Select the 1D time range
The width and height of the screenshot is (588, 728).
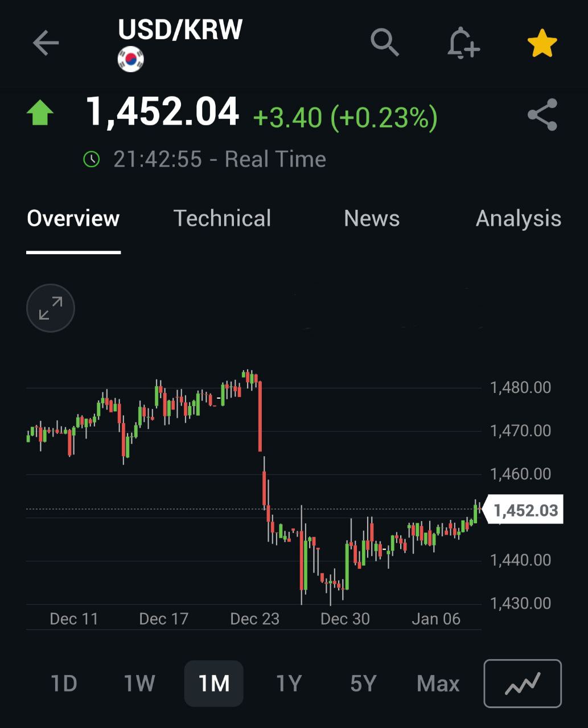click(64, 684)
